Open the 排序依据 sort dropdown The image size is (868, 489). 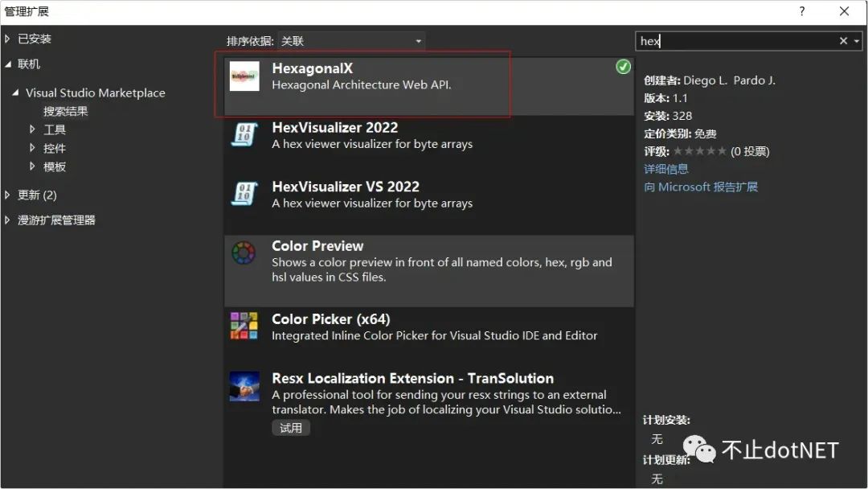tap(351, 41)
